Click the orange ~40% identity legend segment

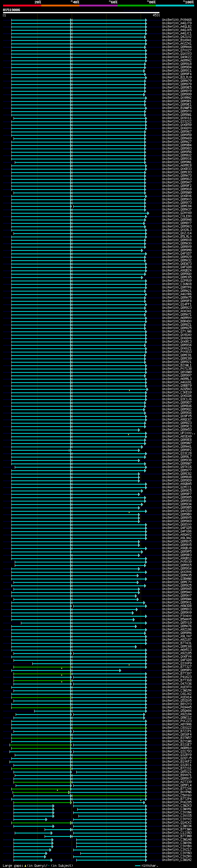pos(60,6)
